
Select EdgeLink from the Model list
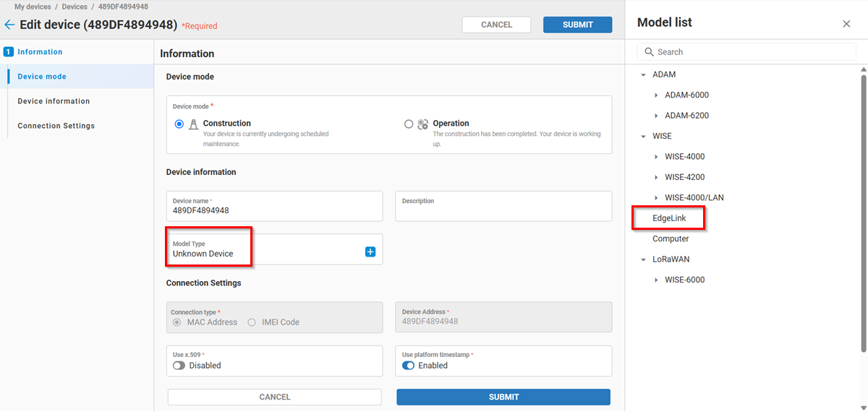(x=669, y=218)
